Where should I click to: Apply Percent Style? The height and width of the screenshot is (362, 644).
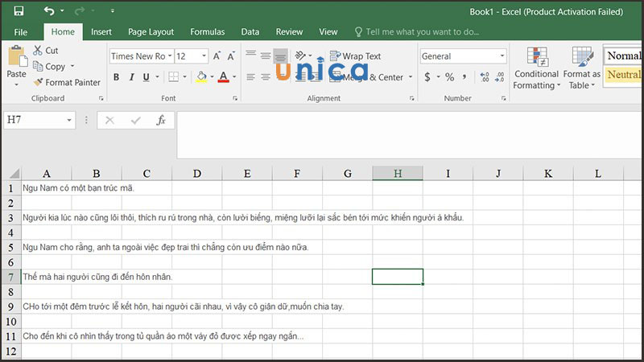coord(450,77)
